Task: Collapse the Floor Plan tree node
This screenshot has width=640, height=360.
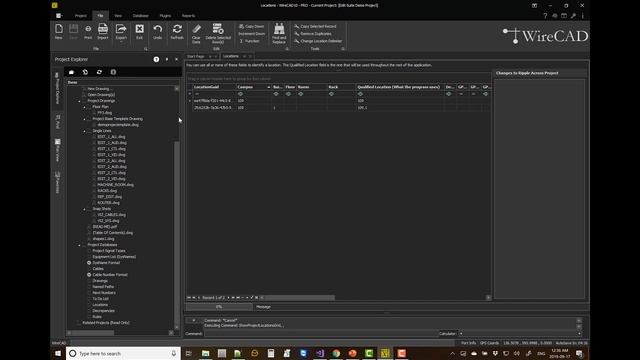Action: (84, 107)
